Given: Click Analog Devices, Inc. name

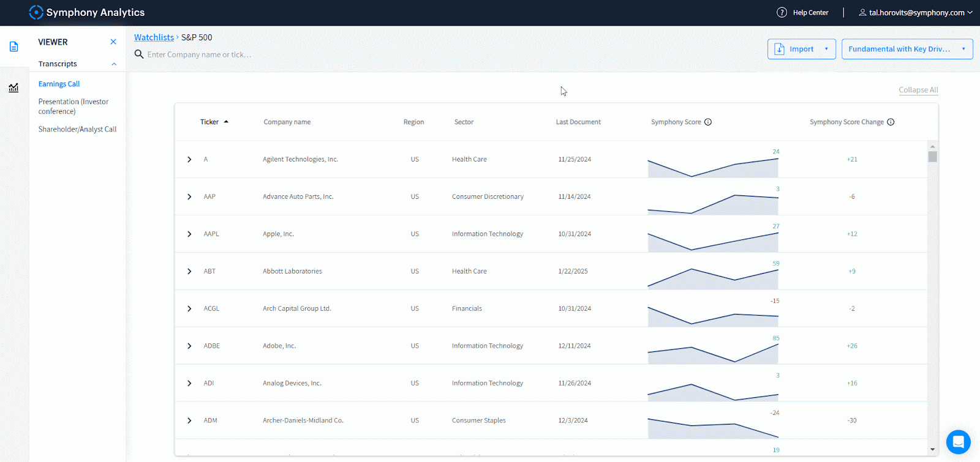Looking at the screenshot, I should click(x=292, y=383).
